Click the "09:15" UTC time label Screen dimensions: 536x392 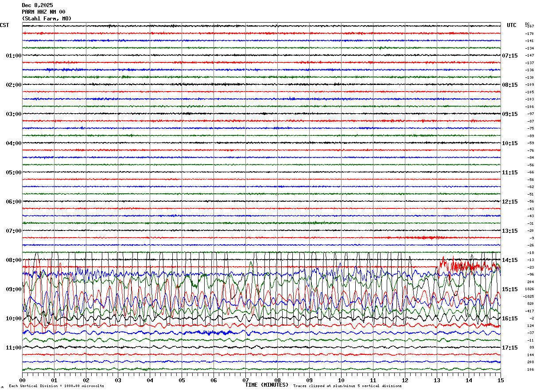coord(510,114)
